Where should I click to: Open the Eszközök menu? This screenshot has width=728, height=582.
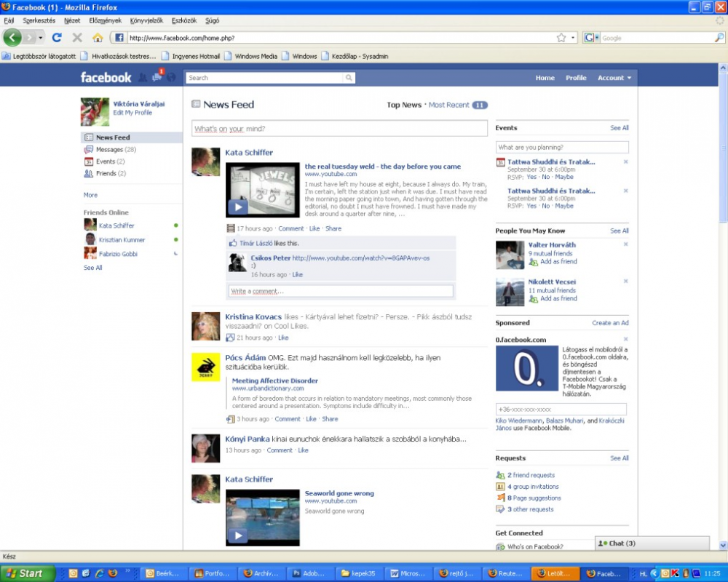[184, 20]
